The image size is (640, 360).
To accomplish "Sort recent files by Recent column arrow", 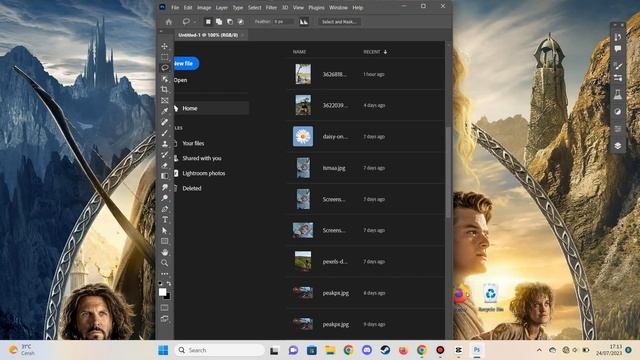I will click(385, 52).
